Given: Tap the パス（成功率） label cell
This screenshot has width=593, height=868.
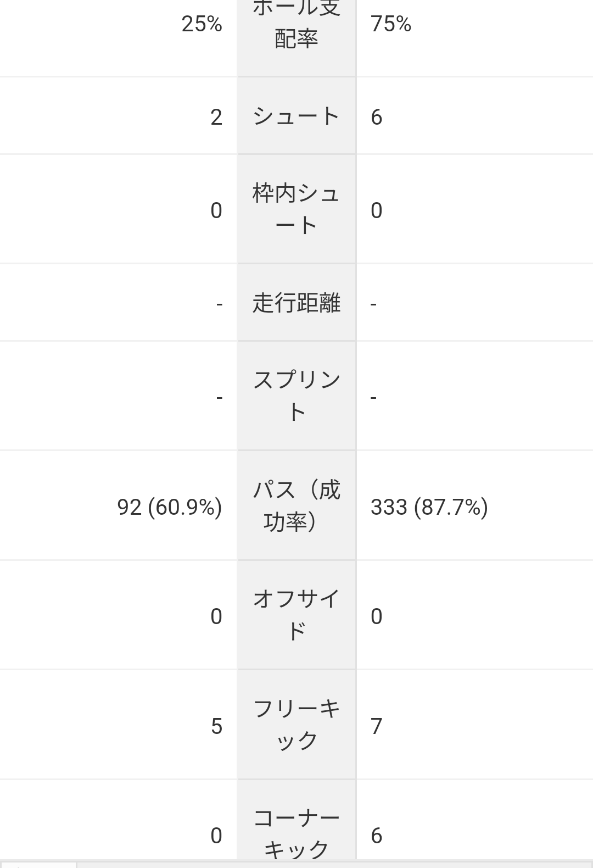Looking at the screenshot, I should [296, 506].
